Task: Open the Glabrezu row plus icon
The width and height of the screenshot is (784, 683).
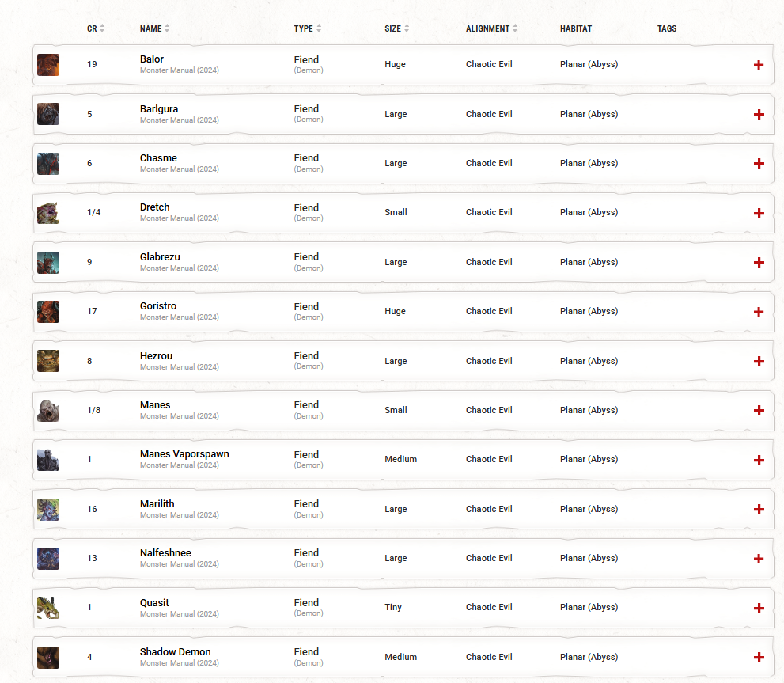Action: click(x=759, y=263)
